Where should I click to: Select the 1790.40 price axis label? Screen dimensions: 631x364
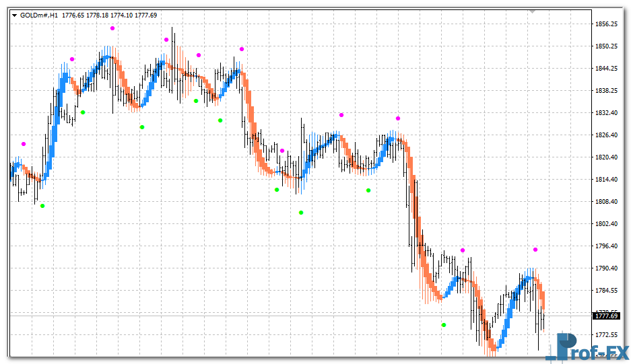tap(607, 268)
